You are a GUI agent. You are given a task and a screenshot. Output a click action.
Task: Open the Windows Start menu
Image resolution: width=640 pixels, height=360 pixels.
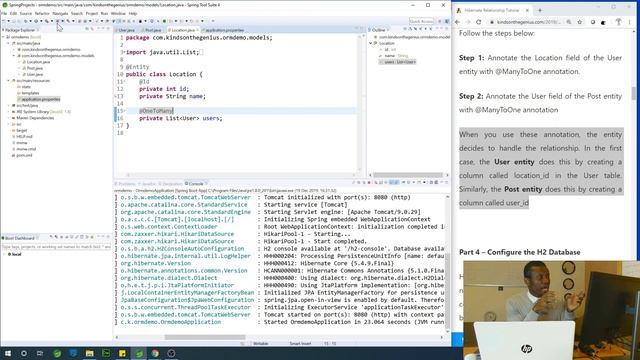click(x=8, y=353)
